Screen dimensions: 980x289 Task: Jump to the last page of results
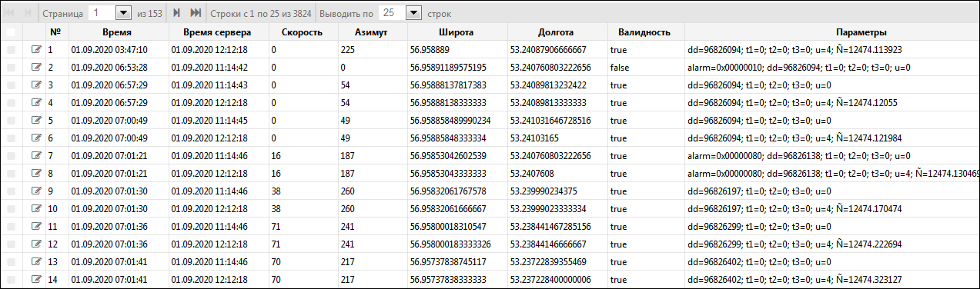tap(196, 13)
